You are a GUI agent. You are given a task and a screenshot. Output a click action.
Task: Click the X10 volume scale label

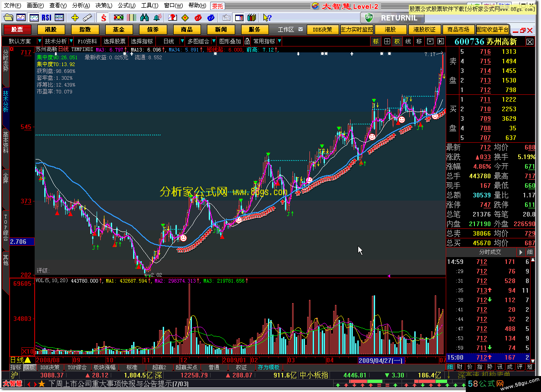point(28,351)
